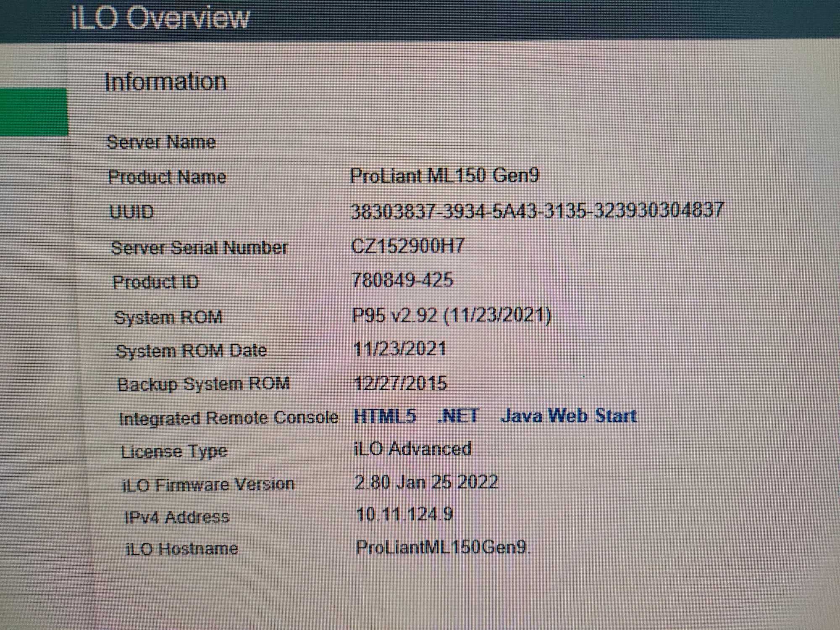
Task: Select the serial number CZ152900H7
Action: [408, 246]
